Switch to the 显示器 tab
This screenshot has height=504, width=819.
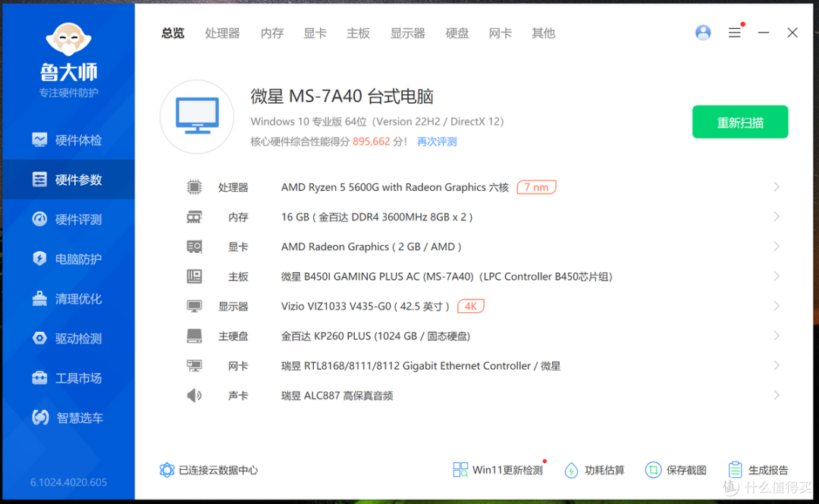pos(408,33)
